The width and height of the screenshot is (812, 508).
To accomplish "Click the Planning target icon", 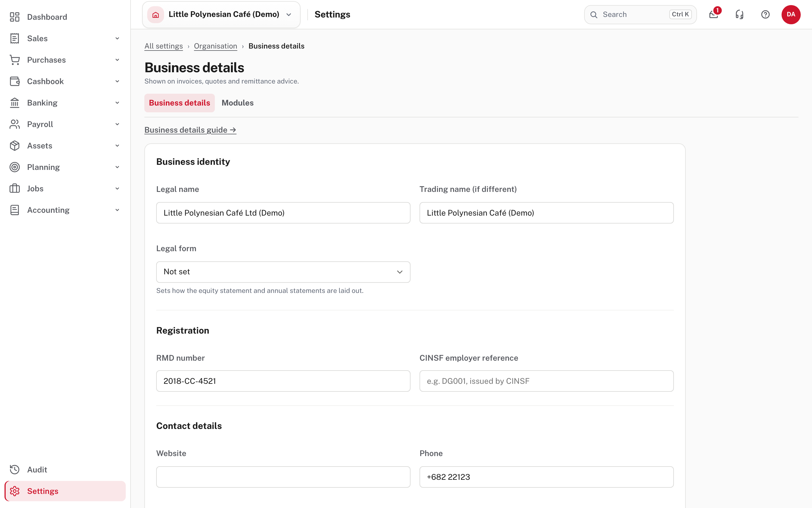I will point(14,167).
